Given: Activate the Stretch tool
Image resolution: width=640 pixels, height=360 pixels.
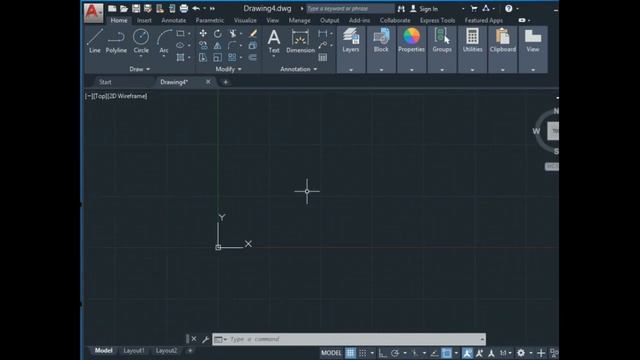Looking at the screenshot, I should point(203,58).
